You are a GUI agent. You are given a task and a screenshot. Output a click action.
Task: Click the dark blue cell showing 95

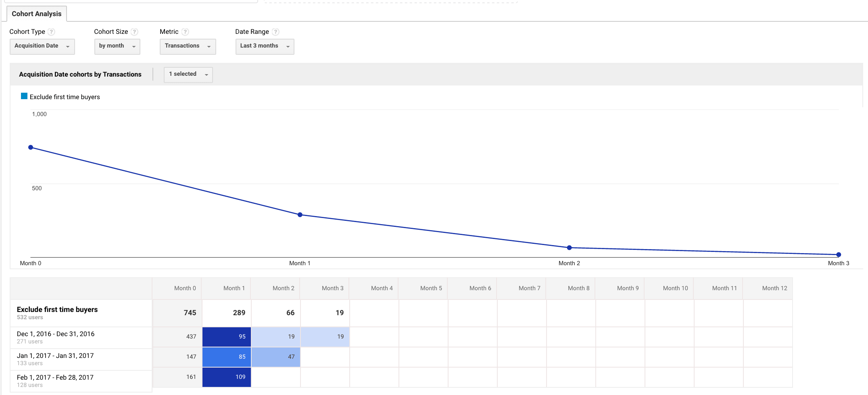[x=226, y=337]
